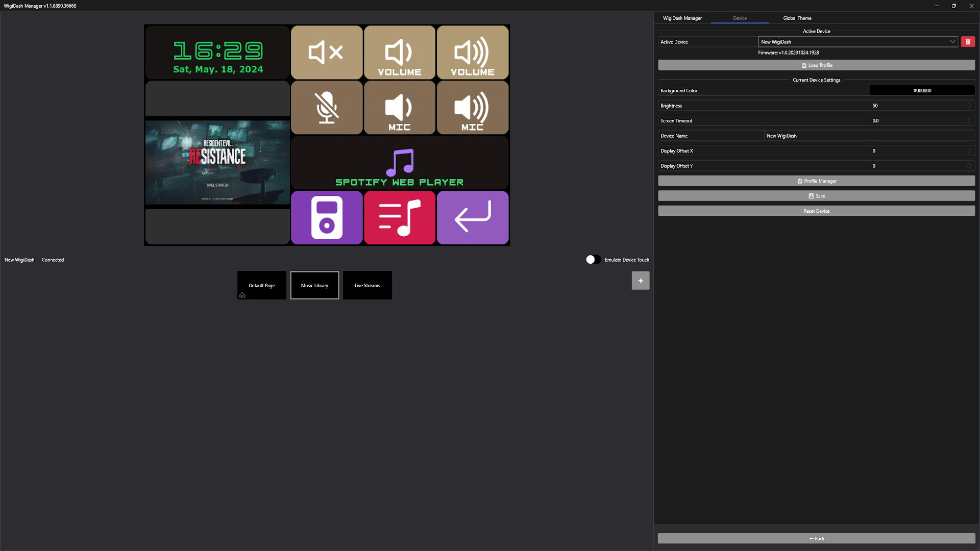Open the Background Color swatch
The height and width of the screenshot is (551, 980).
tap(922, 91)
